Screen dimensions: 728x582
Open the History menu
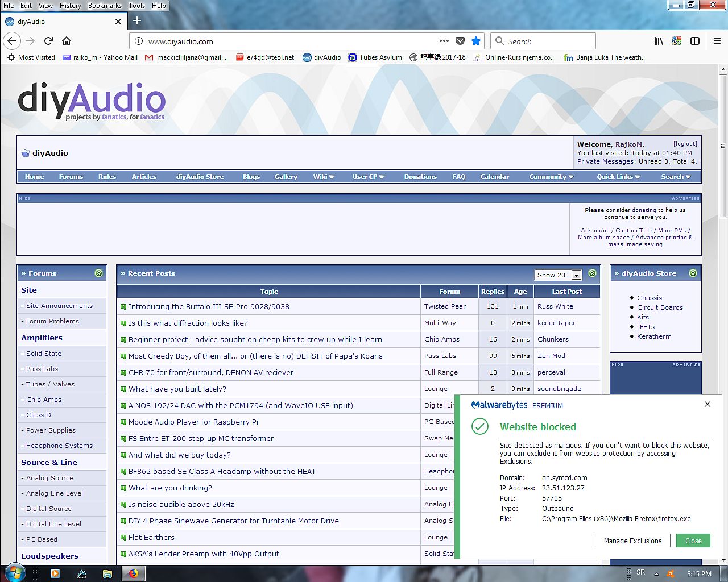pos(71,6)
